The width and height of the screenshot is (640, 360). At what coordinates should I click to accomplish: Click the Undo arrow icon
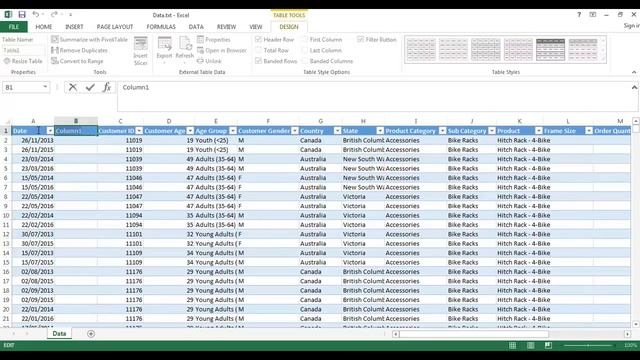36,15
